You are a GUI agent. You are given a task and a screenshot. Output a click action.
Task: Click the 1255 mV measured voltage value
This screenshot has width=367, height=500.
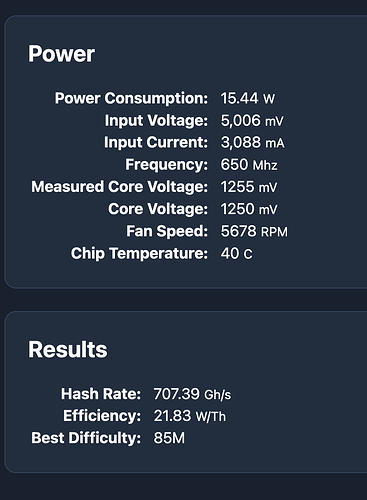click(x=249, y=187)
